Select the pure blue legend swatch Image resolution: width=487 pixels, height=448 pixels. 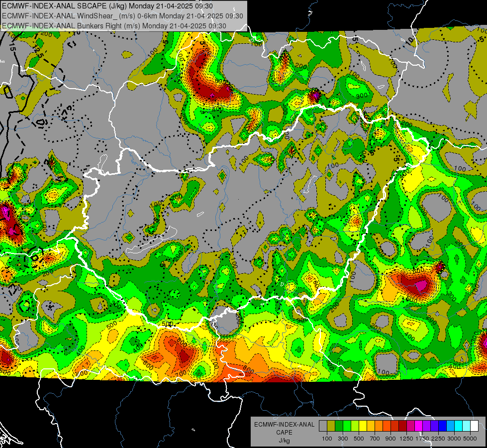click(442, 426)
